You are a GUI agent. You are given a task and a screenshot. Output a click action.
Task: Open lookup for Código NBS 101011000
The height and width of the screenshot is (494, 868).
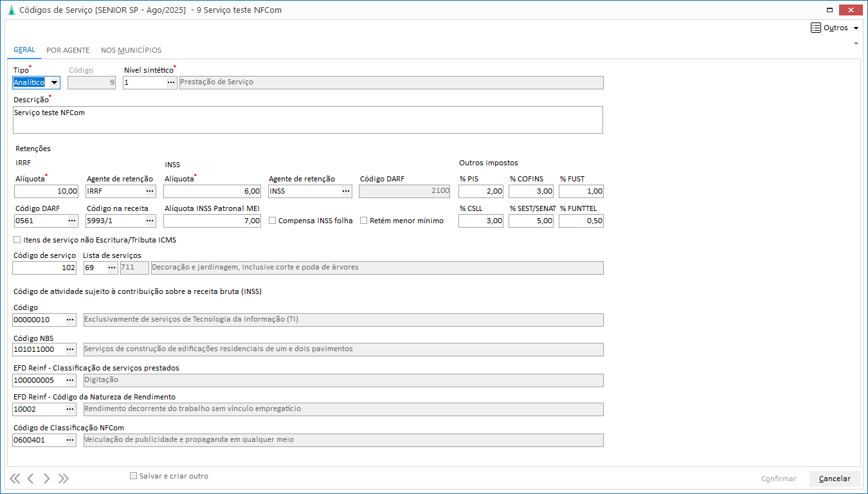pos(71,349)
